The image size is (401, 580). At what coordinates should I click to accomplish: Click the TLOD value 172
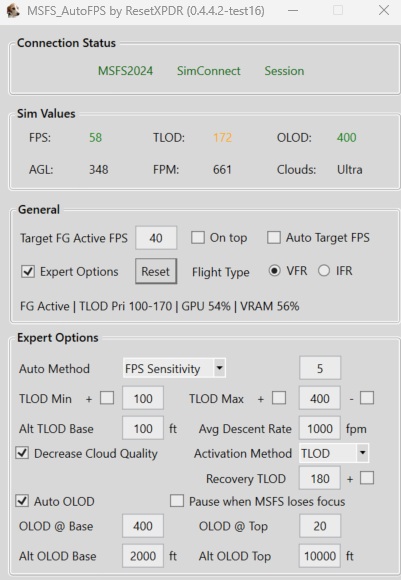(222, 138)
